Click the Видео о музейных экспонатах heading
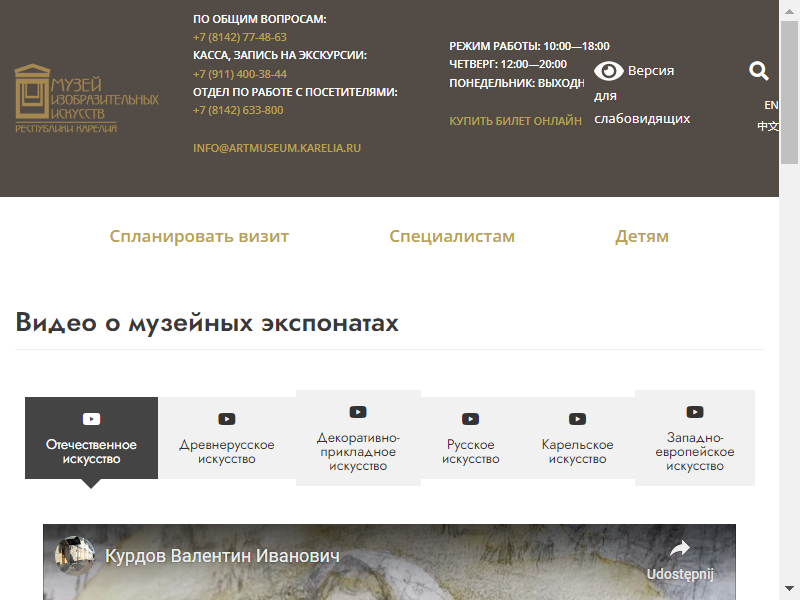 coord(207,322)
